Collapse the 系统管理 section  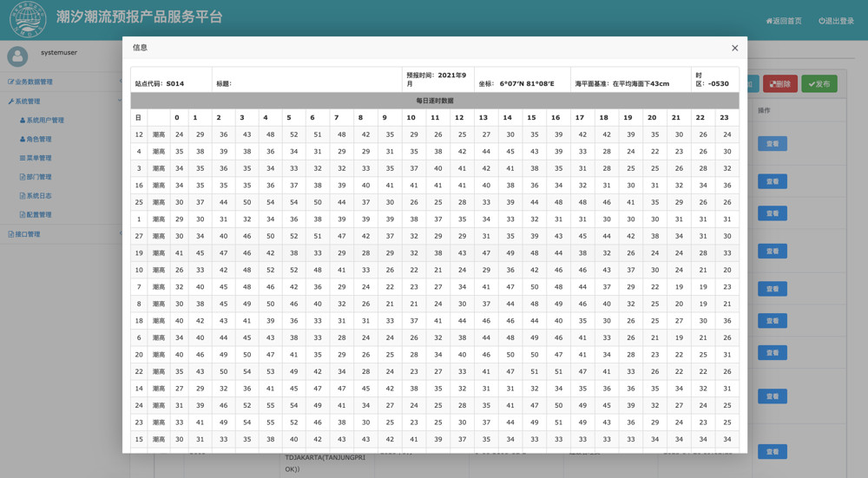[x=26, y=101]
